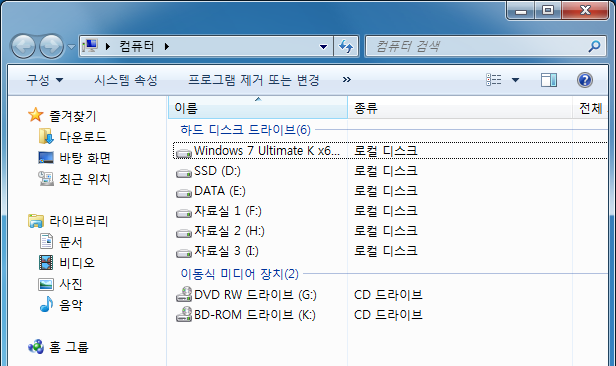Select the BD-ROM 드라이브 (K:) icon

183,315
